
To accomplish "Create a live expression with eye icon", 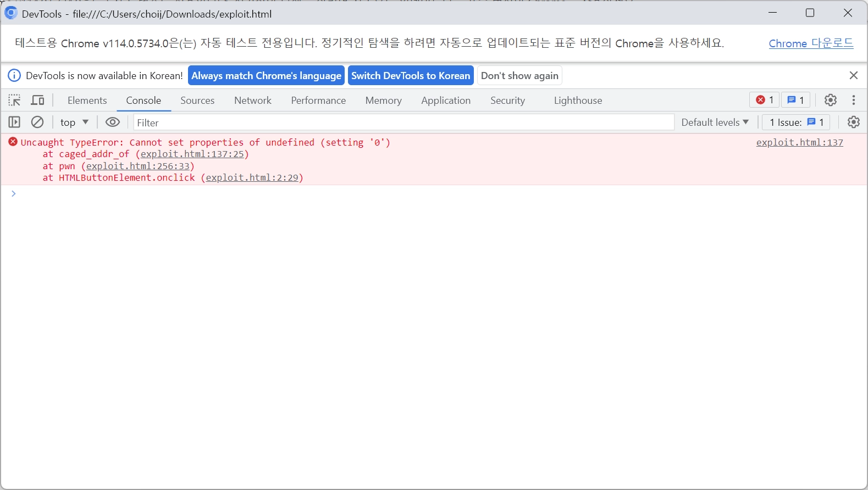I will [x=113, y=122].
